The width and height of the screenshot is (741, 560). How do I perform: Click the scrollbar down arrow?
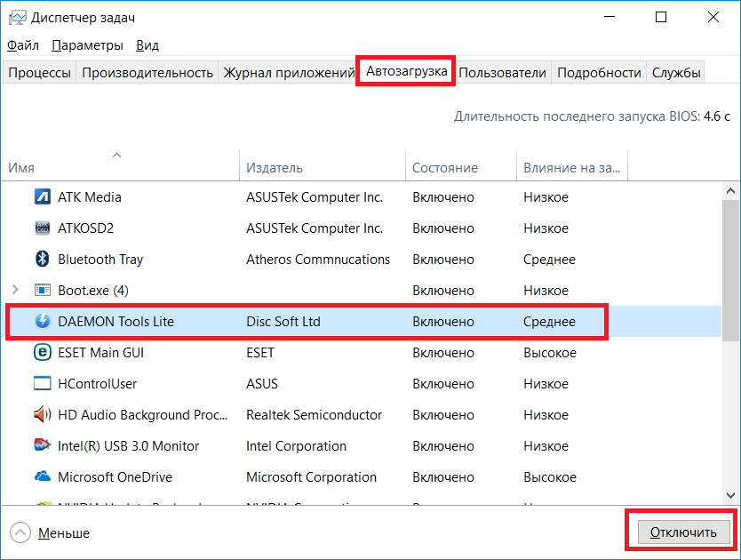[730, 495]
